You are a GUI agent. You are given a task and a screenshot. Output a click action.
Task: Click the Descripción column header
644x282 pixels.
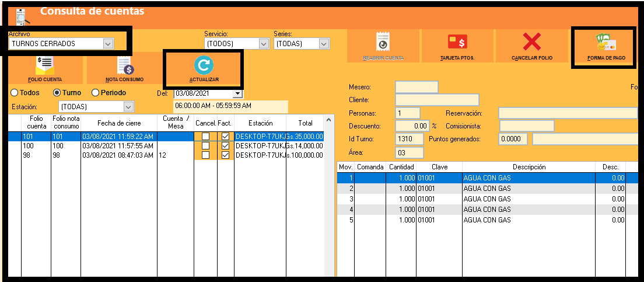coord(529,167)
